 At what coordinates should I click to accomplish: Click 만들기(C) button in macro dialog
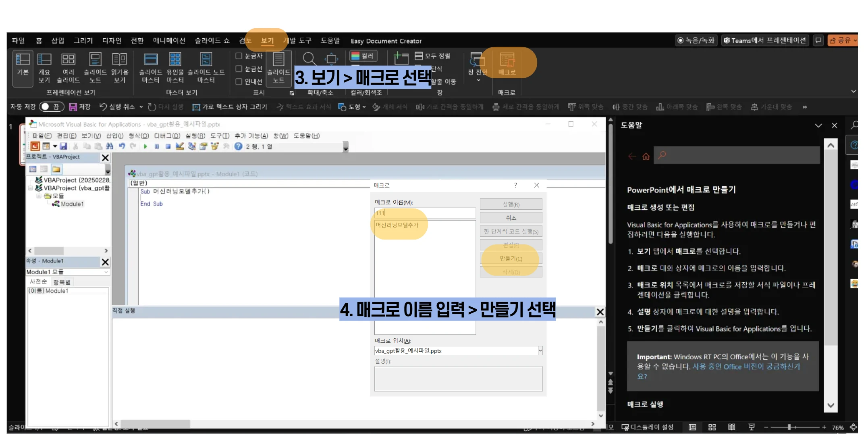[511, 258]
